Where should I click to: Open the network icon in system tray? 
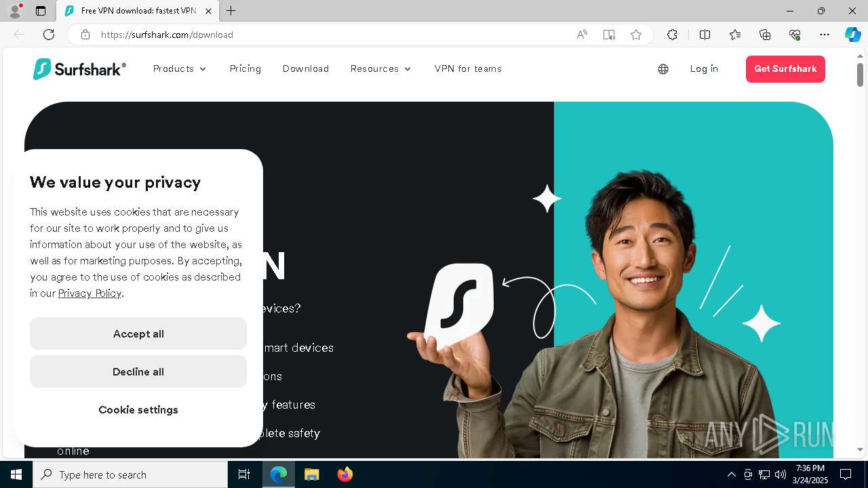pyautogui.click(x=764, y=474)
